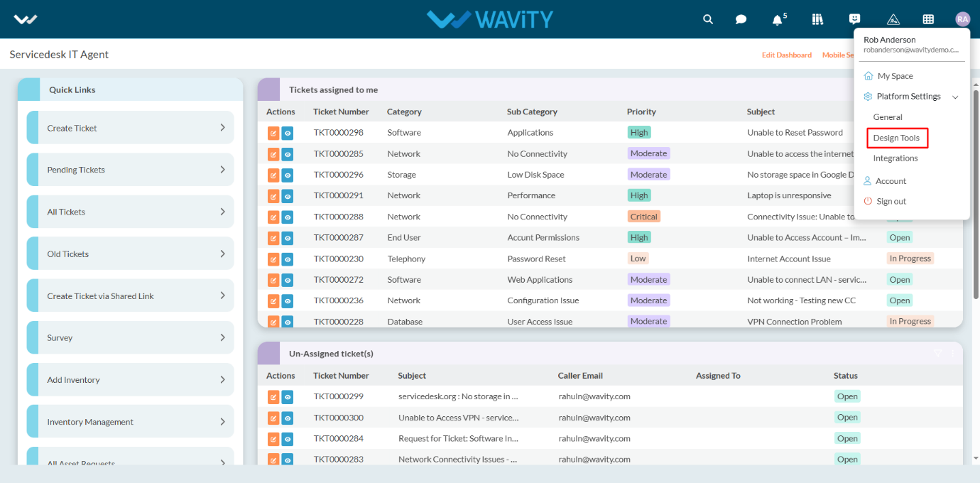This screenshot has height=483, width=980.
Task: Click the smiley feedback message icon
Action: click(855, 19)
